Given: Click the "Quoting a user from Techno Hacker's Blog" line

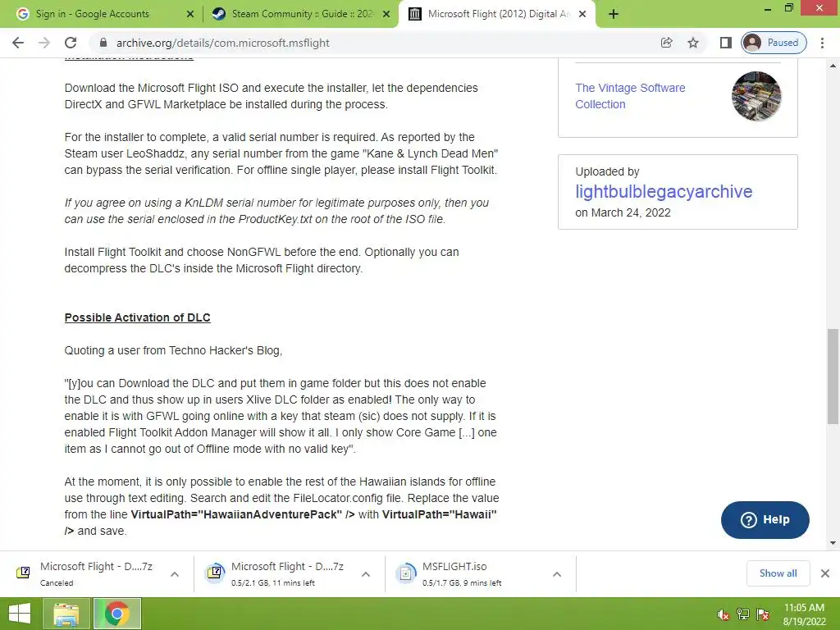Looking at the screenshot, I should [x=173, y=350].
